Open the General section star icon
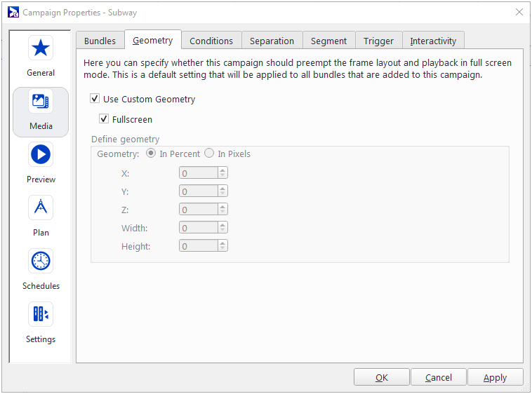The image size is (532, 394). 41,48
